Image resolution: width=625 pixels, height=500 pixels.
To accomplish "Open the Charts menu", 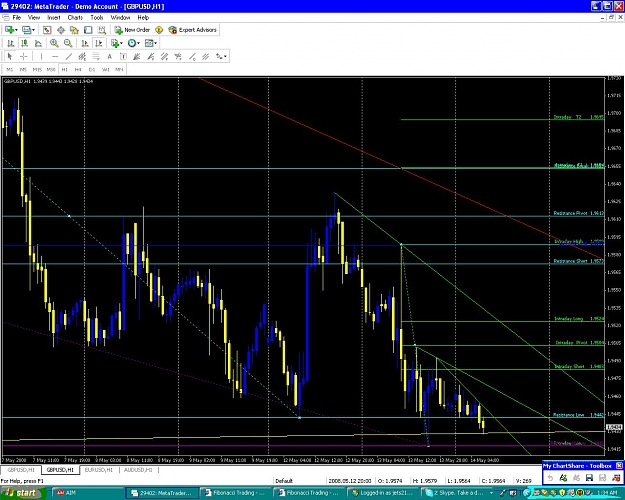I will [75, 18].
